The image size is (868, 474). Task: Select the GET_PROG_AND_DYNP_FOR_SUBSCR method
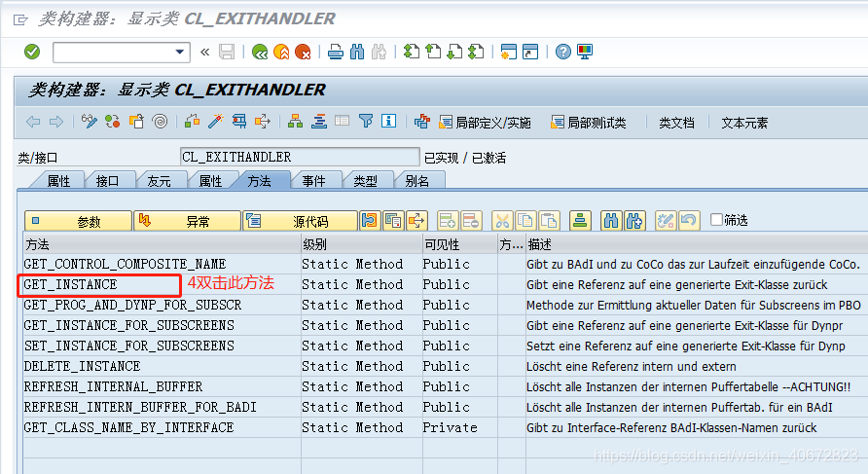133,305
